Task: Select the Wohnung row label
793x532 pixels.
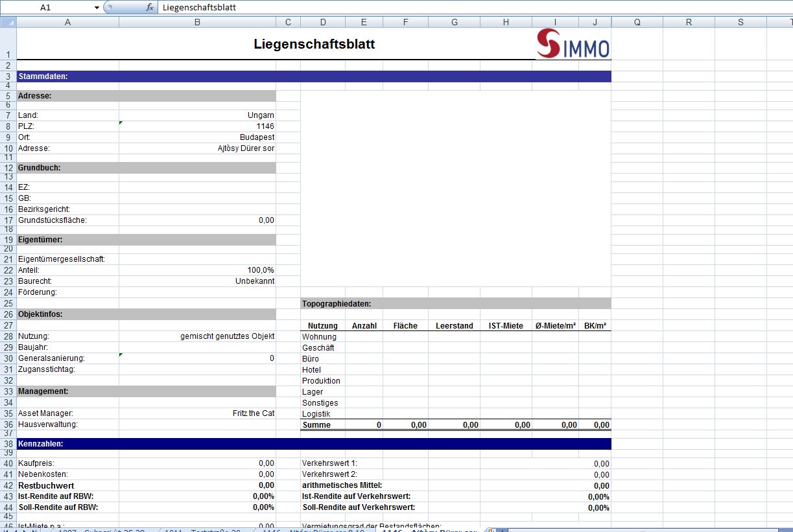Action: click(x=323, y=336)
